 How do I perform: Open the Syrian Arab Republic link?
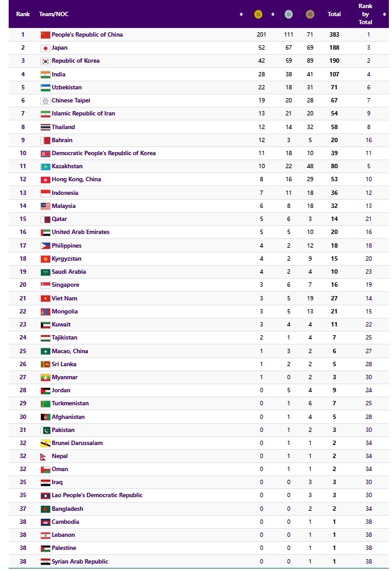click(79, 562)
